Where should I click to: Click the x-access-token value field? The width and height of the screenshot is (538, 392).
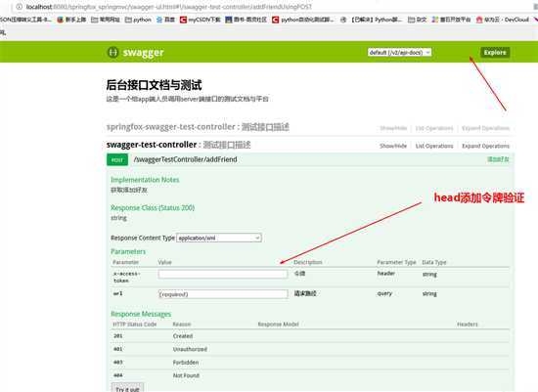(x=223, y=274)
